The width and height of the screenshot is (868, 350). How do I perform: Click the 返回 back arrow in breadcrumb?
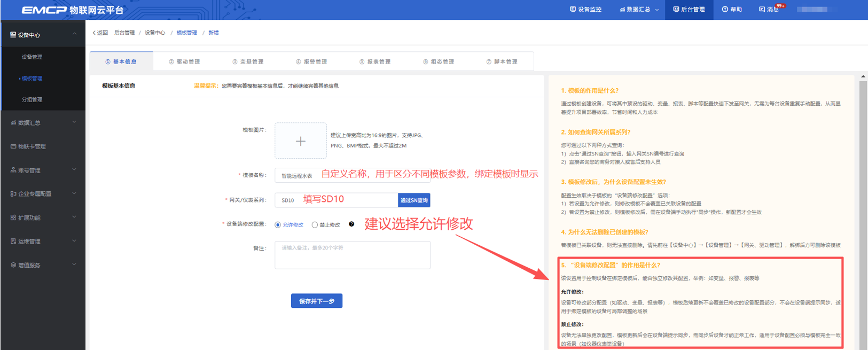click(95, 33)
